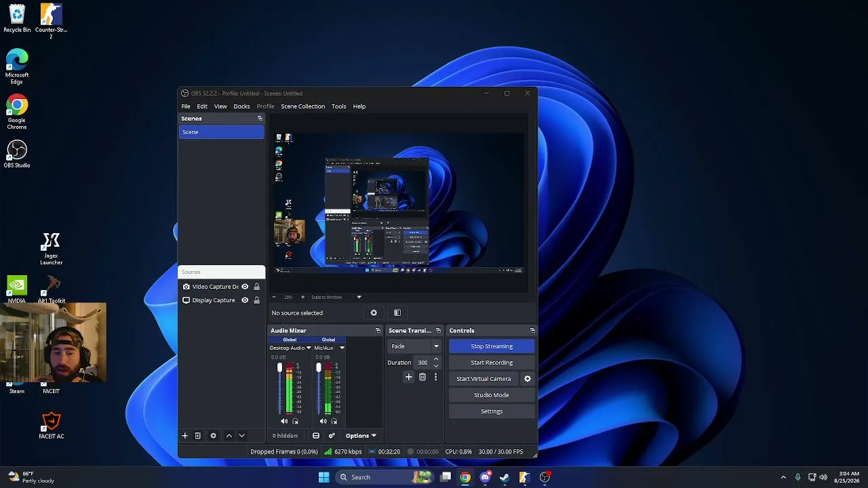Image resolution: width=868 pixels, height=488 pixels.
Task: Show the 0 hidden audio sources button
Action: pyautogui.click(x=285, y=436)
